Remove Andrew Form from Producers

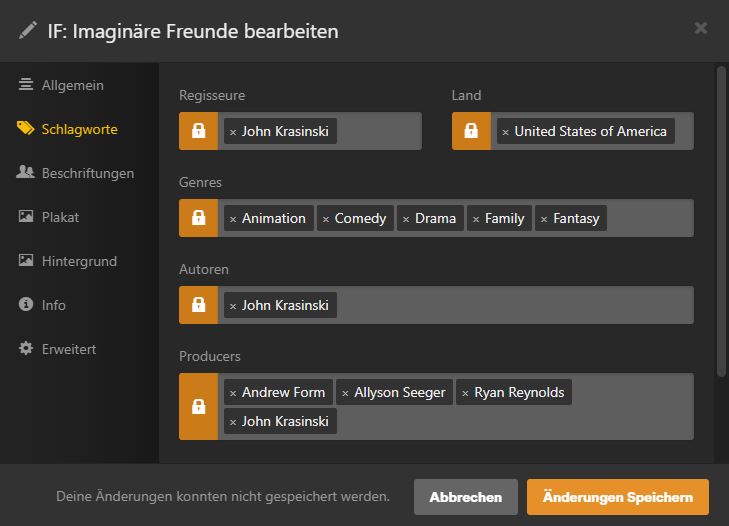tap(233, 393)
